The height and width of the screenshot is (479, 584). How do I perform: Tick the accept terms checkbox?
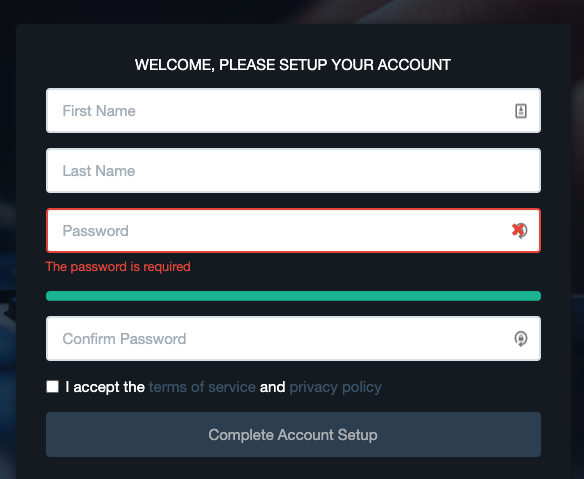[x=53, y=387]
